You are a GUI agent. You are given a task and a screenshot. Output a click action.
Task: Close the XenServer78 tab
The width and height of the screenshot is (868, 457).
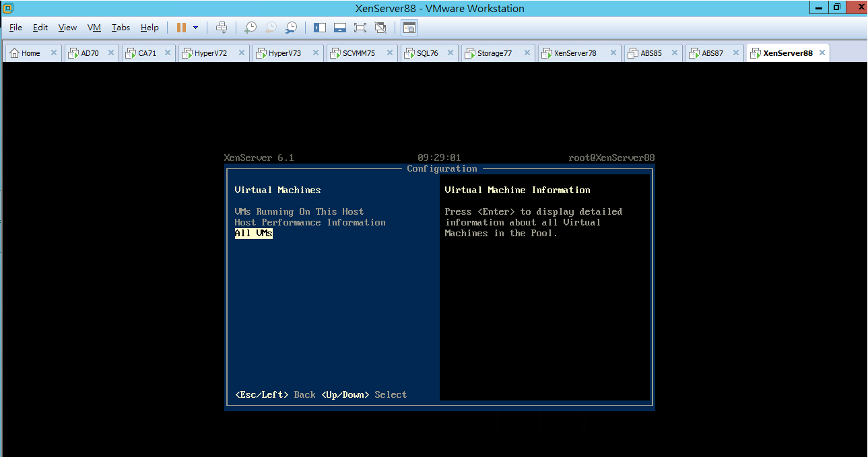613,53
